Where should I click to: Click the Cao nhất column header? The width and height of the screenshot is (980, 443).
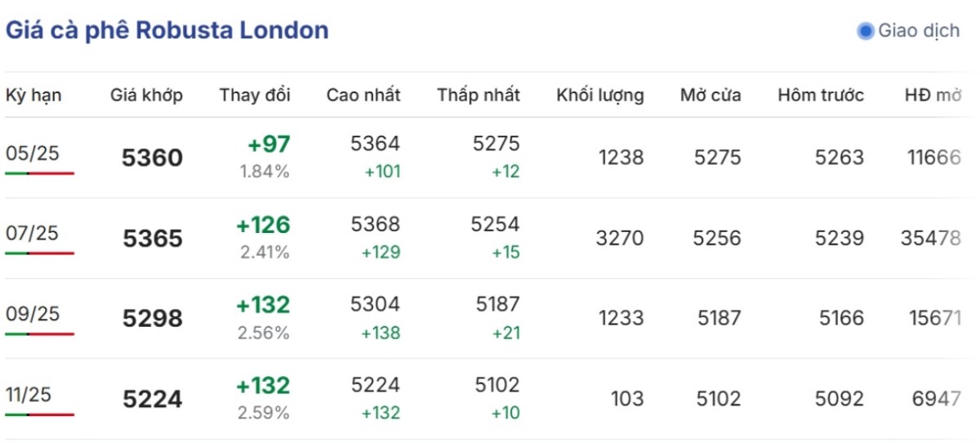click(363, 95)
